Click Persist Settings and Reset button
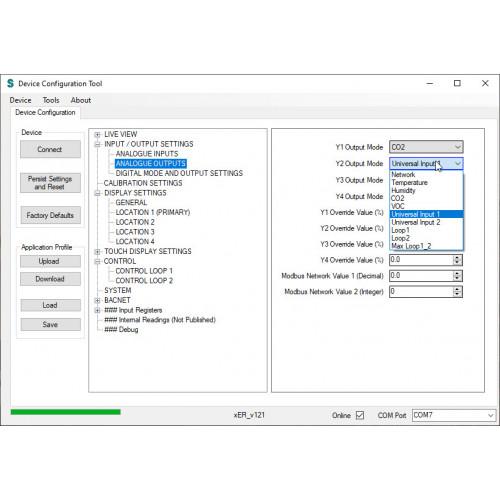500x500 pixels. pyautogui.click(x=50, y=183)
